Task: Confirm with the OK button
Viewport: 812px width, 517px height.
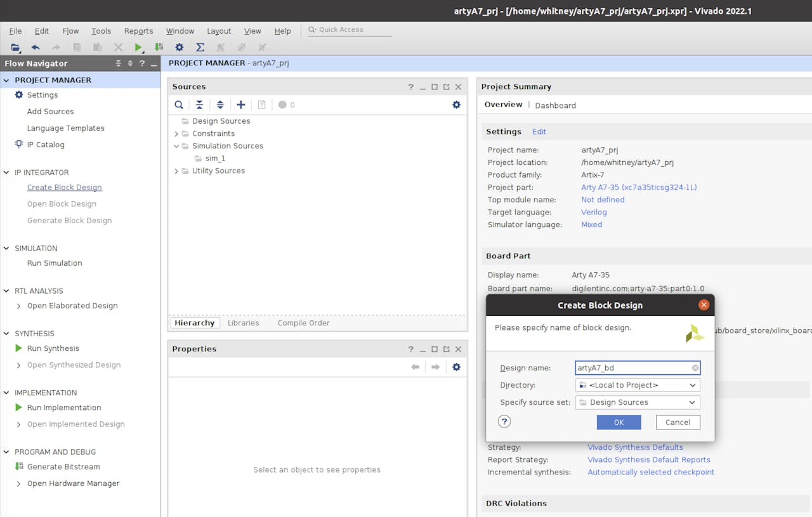Action: click(619, 422)
